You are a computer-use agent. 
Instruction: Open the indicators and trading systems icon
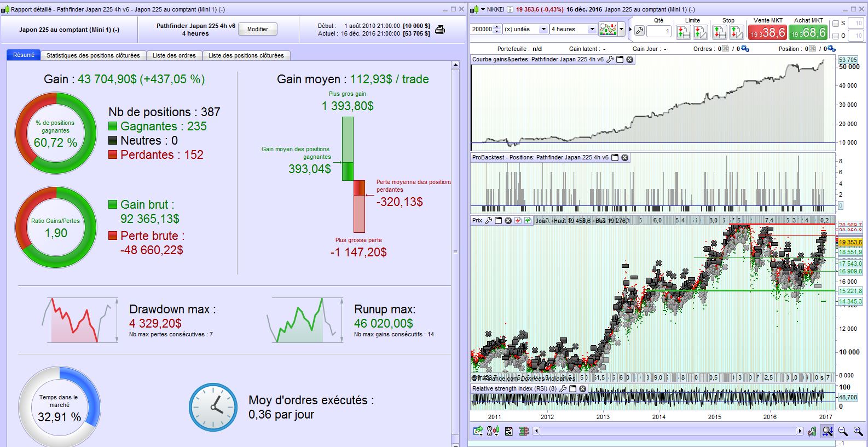(x=608, y=29)
